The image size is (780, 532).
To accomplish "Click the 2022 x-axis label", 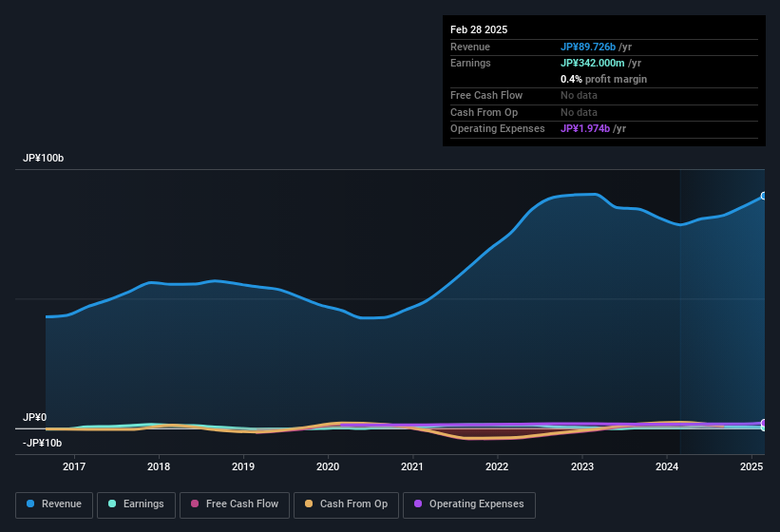I will (497, 466).
